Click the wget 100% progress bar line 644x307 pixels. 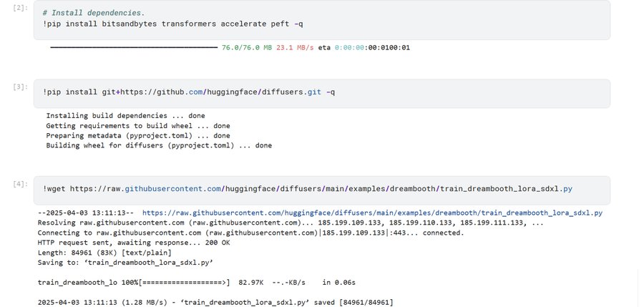click(196, 283)
